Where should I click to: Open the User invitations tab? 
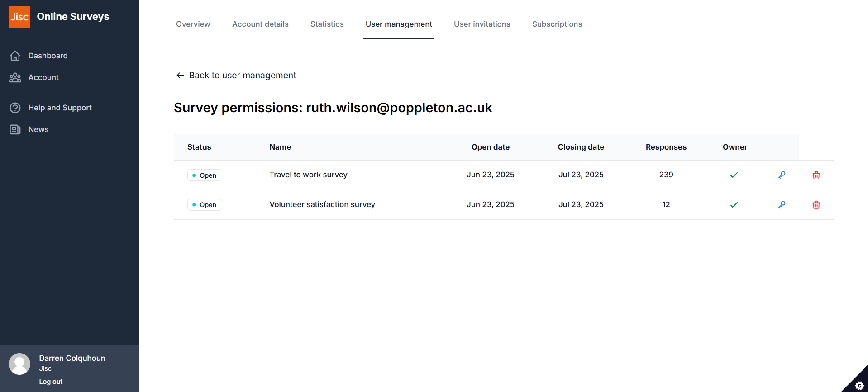(x=482, y=24)
